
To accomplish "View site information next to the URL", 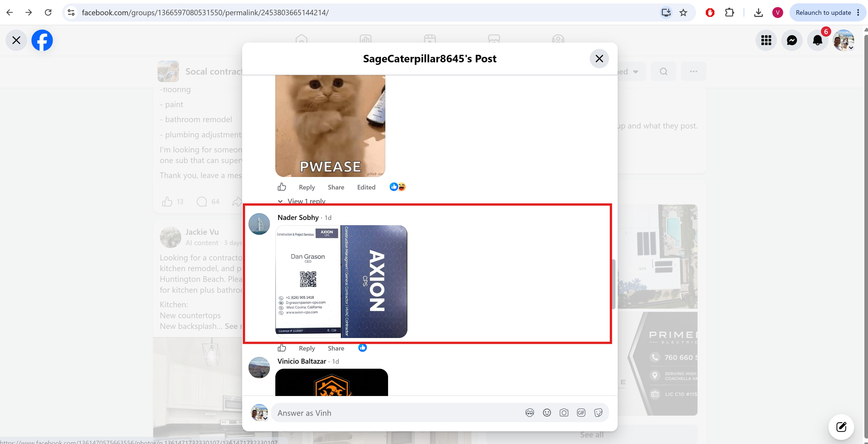I will (x=71, y=13).
